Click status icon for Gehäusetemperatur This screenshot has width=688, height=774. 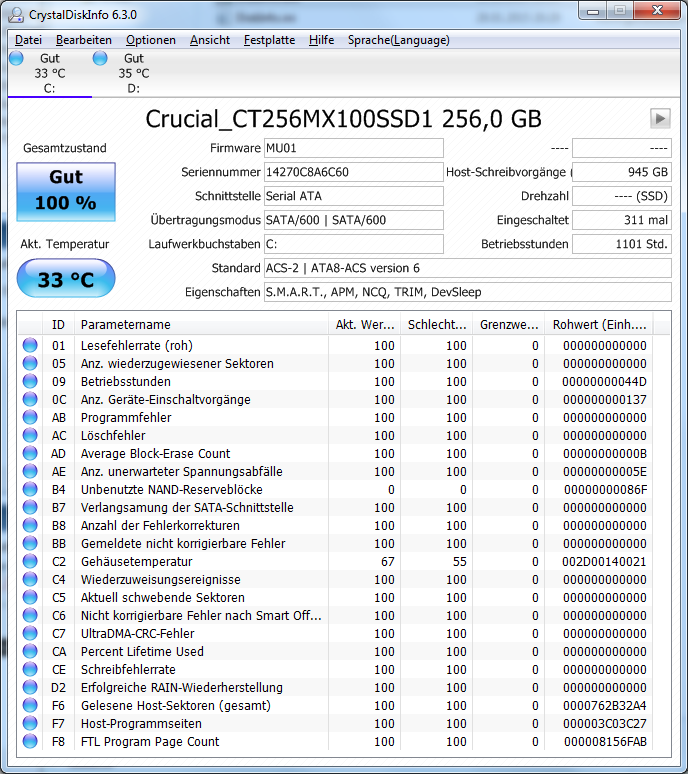[x=30, y=561]
